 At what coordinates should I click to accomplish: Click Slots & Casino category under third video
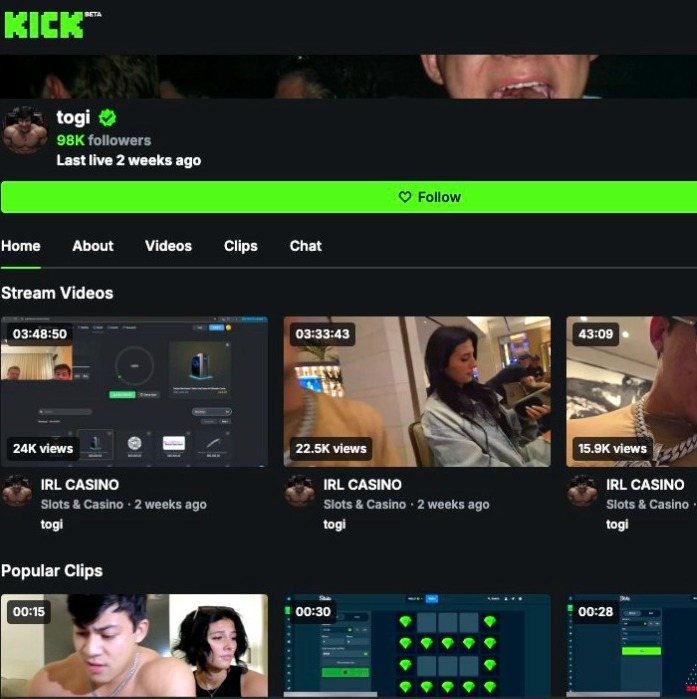(647, 505)
